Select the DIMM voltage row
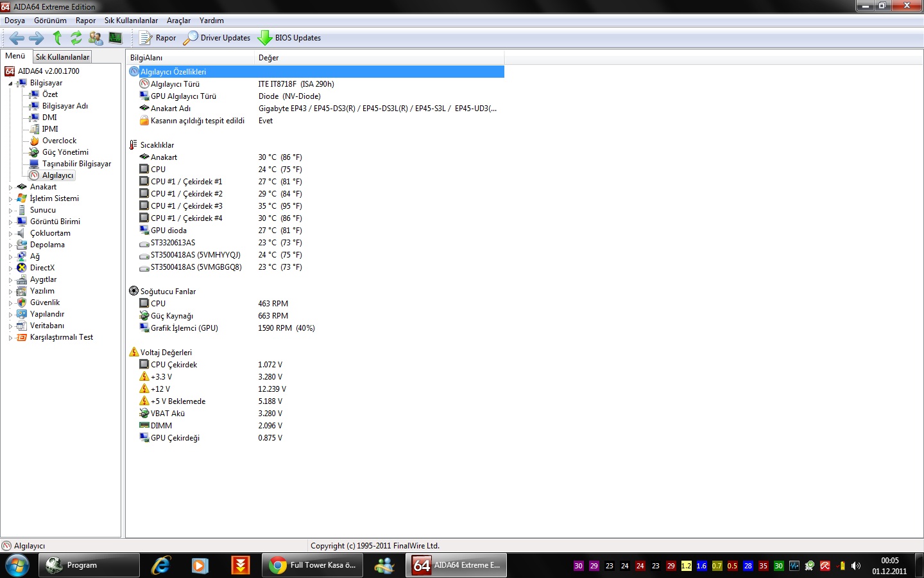924x578 pixels. [316, 426]
